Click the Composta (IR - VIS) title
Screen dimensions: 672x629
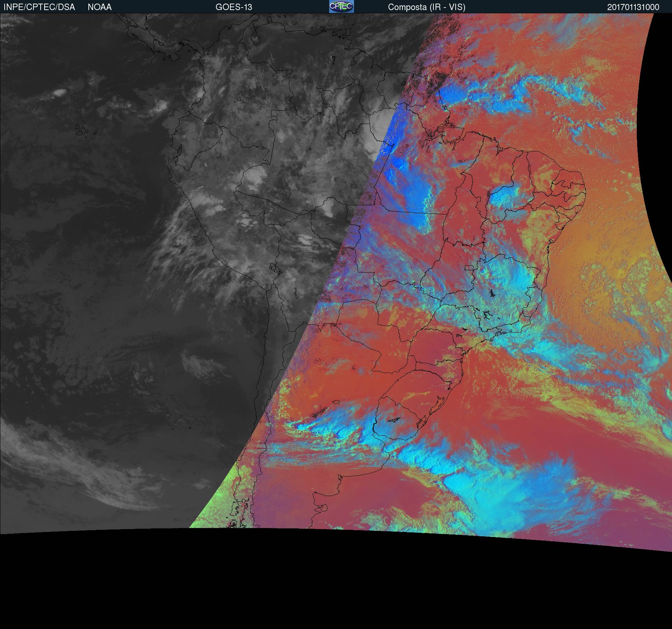427,7
